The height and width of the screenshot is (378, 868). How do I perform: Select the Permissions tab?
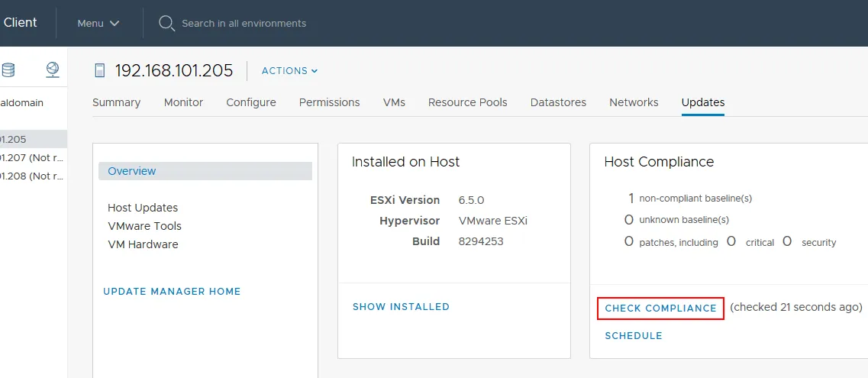pos(329,102)
